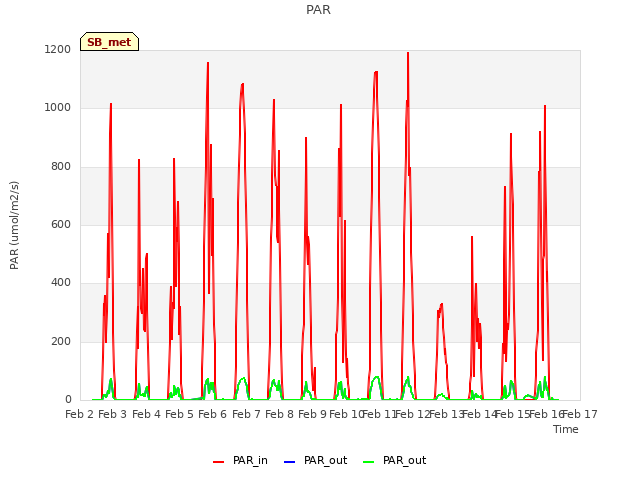The image size is (640, 480).
Task: Click the Feb 3 x-axis tick label
Action: tap(113, 414)
